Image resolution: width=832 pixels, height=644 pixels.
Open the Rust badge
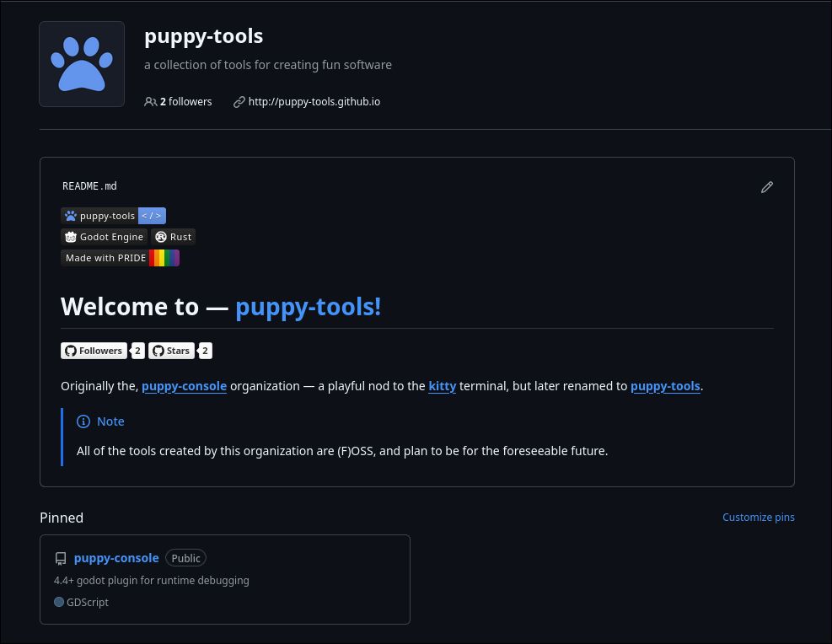pyautogui.click(x=174, y=237)
